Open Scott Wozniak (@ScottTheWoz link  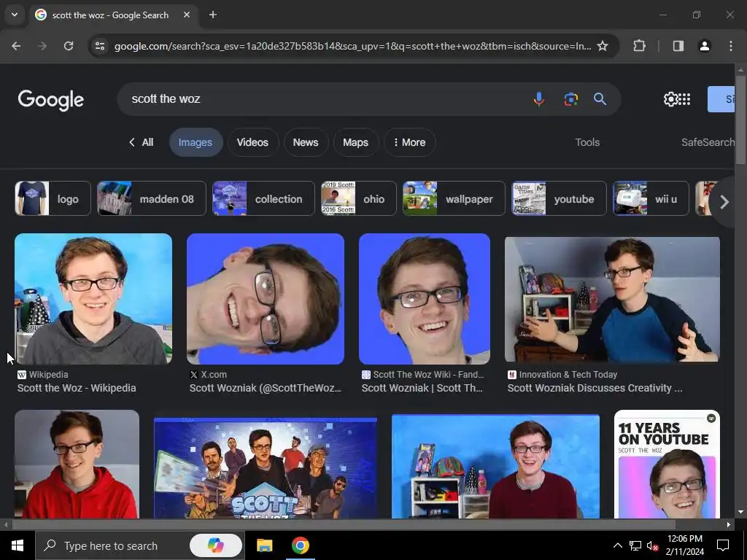point(266,388)
